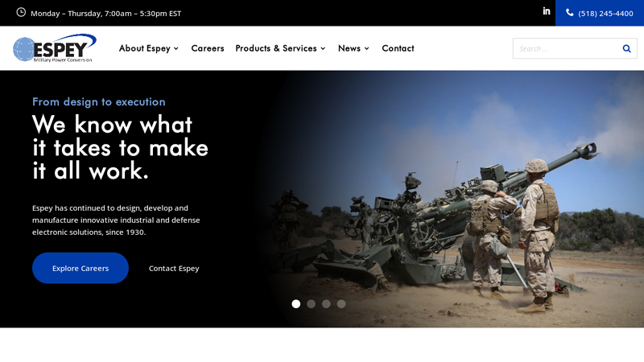The image size is (644, 362).
Task: Click the clock icon beside business hours
Action: pos(21,12)
